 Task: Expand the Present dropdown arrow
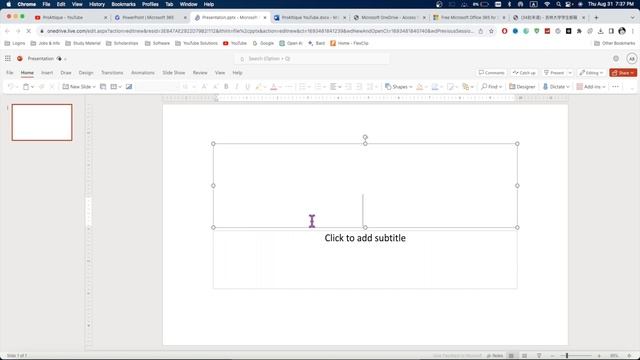570,73
